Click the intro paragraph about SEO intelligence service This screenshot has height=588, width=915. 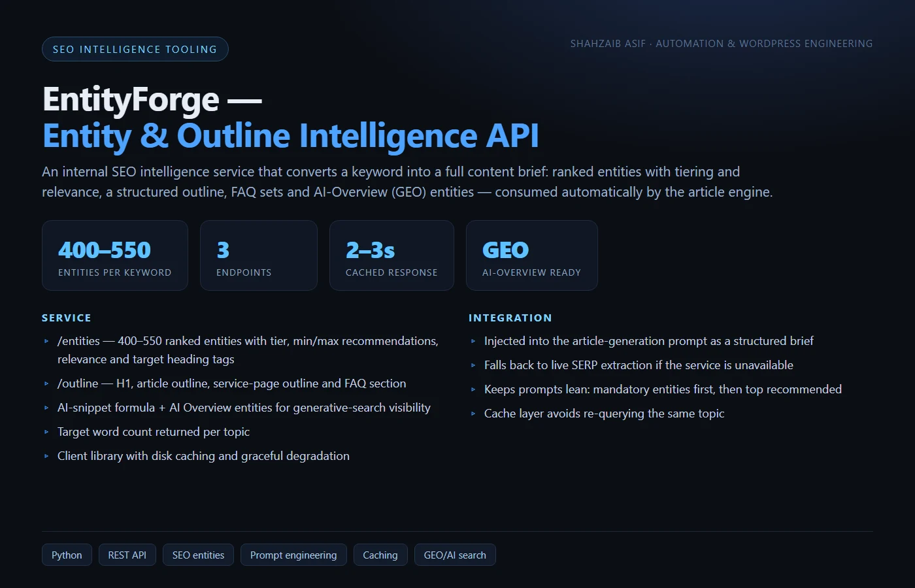pos(407,182)
